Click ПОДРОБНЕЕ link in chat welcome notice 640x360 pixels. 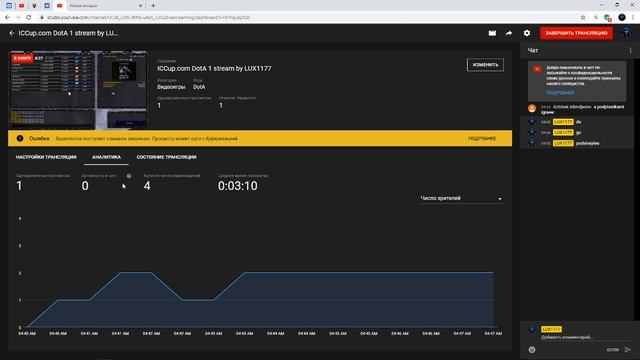pyautogui.click(x=560, y=93)
